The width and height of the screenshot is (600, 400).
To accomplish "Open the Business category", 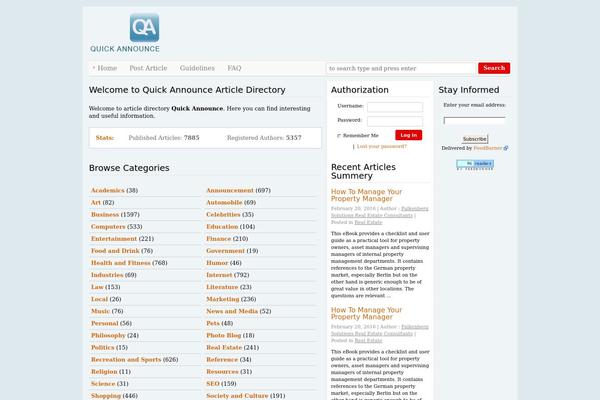I will click(105, 215).
